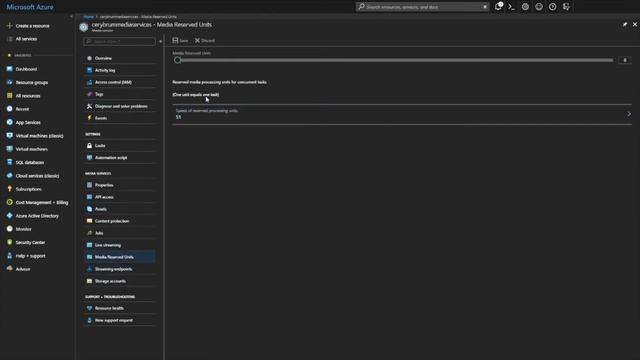The height and width of the screenshot is (360, 640).
Task: Select Overview in the resource menu
Action: pyautogui.click(x=119, y=58)
